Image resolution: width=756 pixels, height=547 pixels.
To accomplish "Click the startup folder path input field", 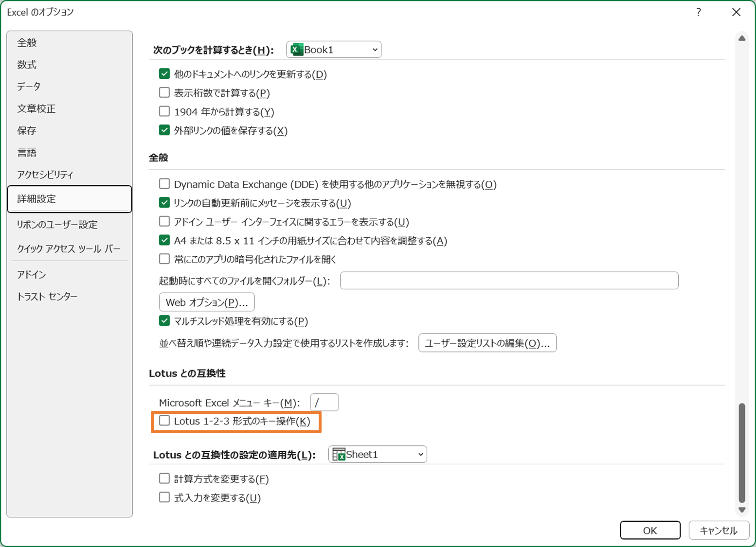I will pyautogui.click(x=509, y=281).
